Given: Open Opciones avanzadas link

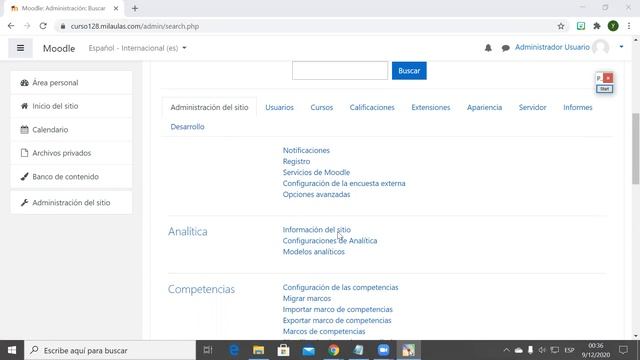Looking at the screenshot, I should pos(316,194).
